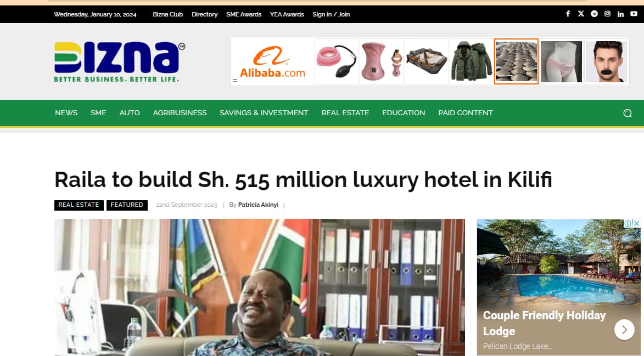
Task: Click the ad info icon on lodge ad
Action: pyautogui.click(x=628, y=223)
